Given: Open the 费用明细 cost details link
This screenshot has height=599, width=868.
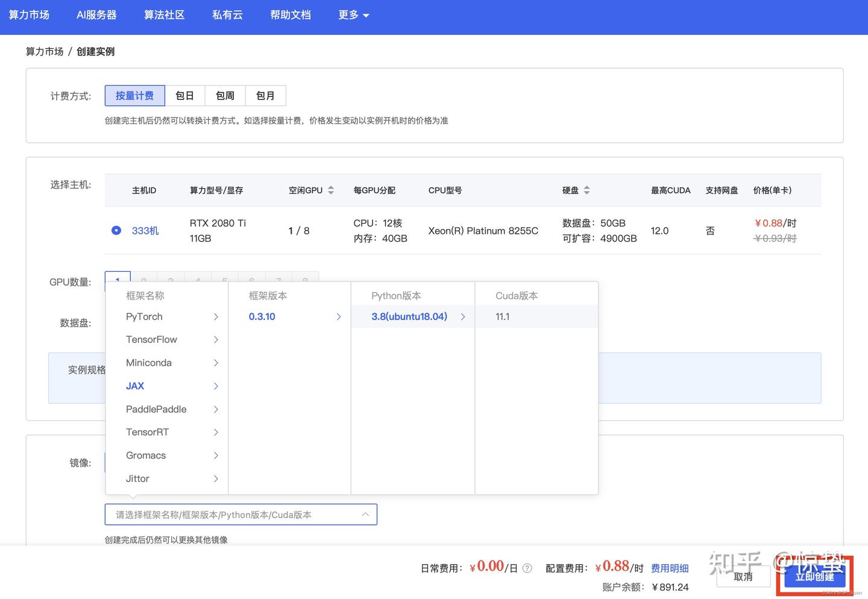Looking at the screenshot, I should tap(669, 568).
